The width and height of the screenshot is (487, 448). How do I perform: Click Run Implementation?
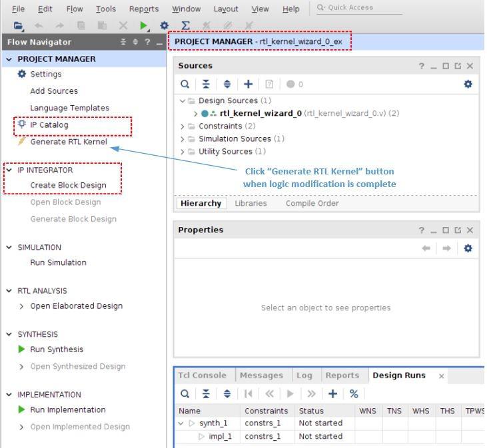click(68, 410)
